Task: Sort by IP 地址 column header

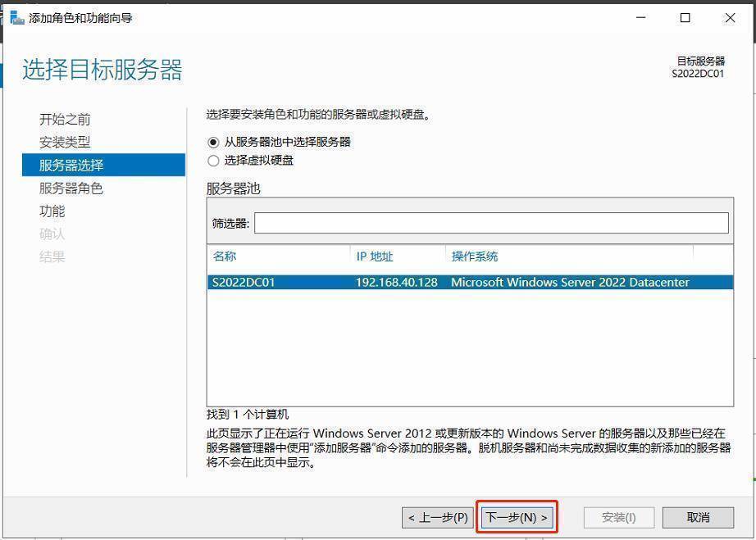Action: click(x=375, y=256)
